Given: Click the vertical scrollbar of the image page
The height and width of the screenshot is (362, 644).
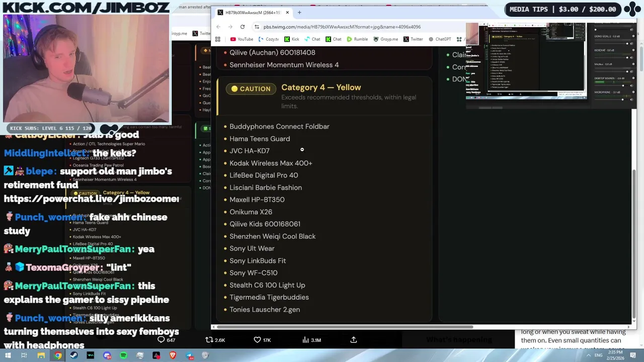Looking at the screenshot, I should 634,244.
